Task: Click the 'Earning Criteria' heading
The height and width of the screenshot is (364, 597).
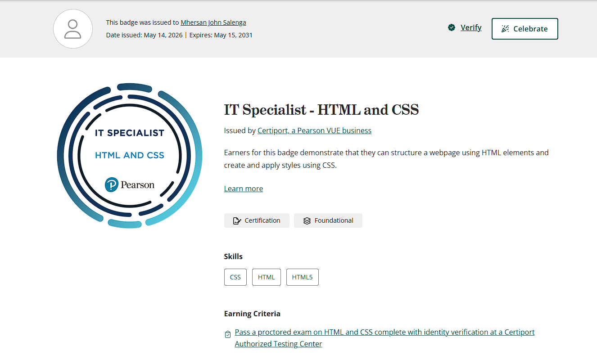Action: (252, 314)
